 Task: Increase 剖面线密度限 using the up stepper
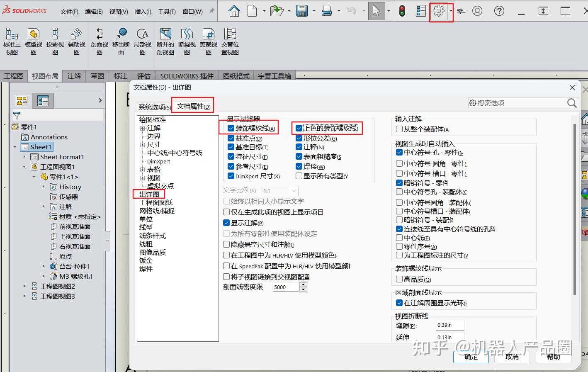[304, 284]
